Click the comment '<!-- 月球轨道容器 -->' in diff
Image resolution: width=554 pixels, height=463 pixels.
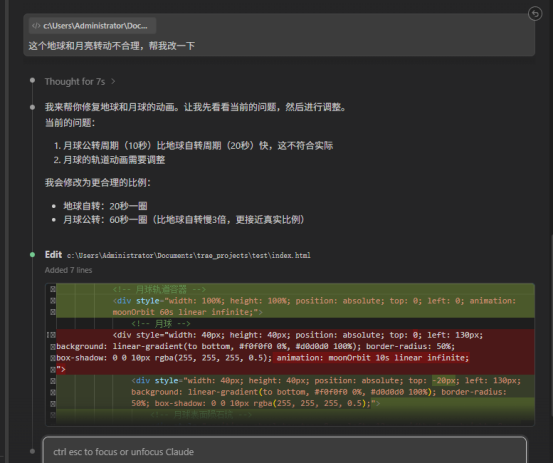coord(159,289)
